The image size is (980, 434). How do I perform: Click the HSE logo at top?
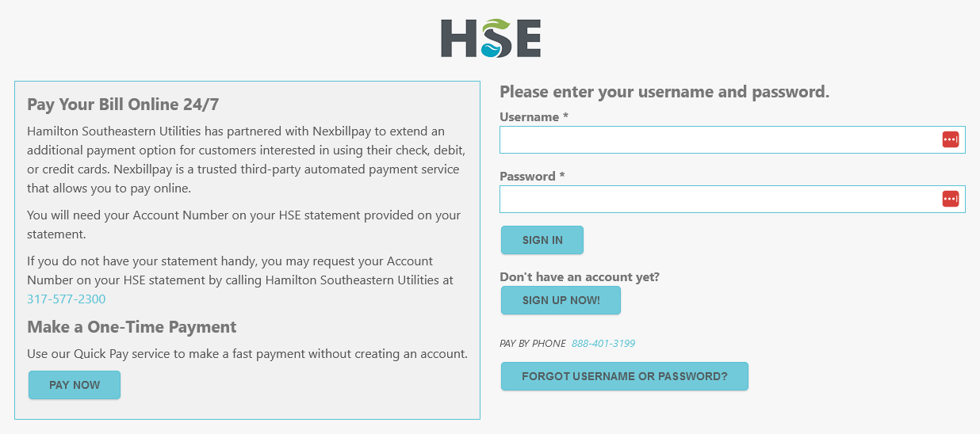click(x=491, y=38)
